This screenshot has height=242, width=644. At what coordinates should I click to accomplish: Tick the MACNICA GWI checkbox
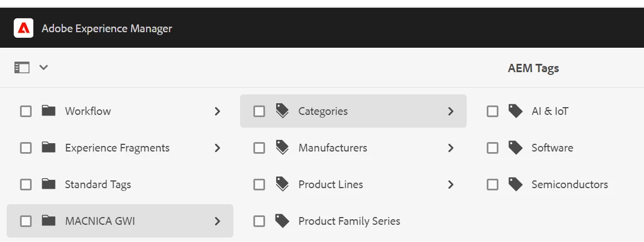tap(26, 221)
